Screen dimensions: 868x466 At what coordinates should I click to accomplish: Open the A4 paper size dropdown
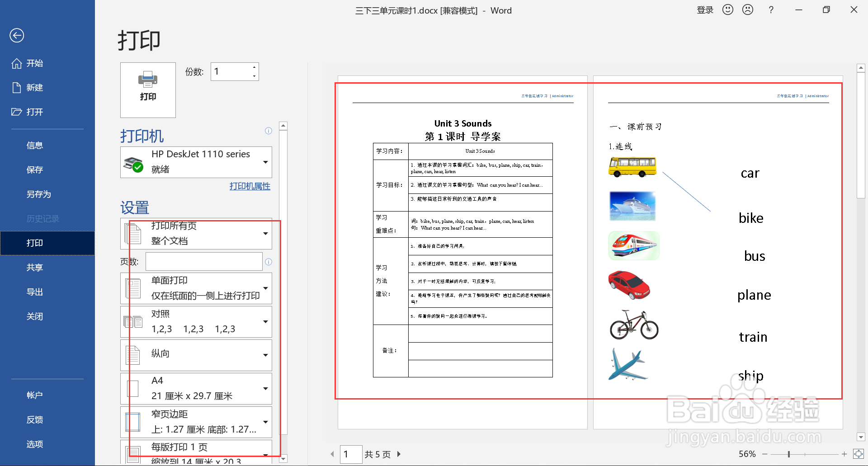(196, 389)
